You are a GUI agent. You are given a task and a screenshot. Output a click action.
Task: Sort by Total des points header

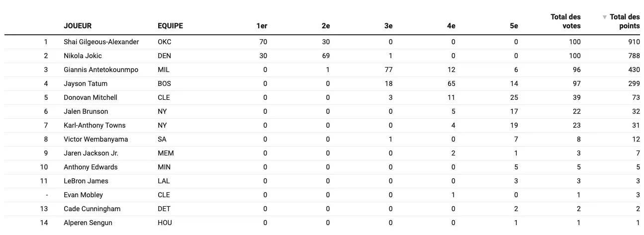[625, 21]
